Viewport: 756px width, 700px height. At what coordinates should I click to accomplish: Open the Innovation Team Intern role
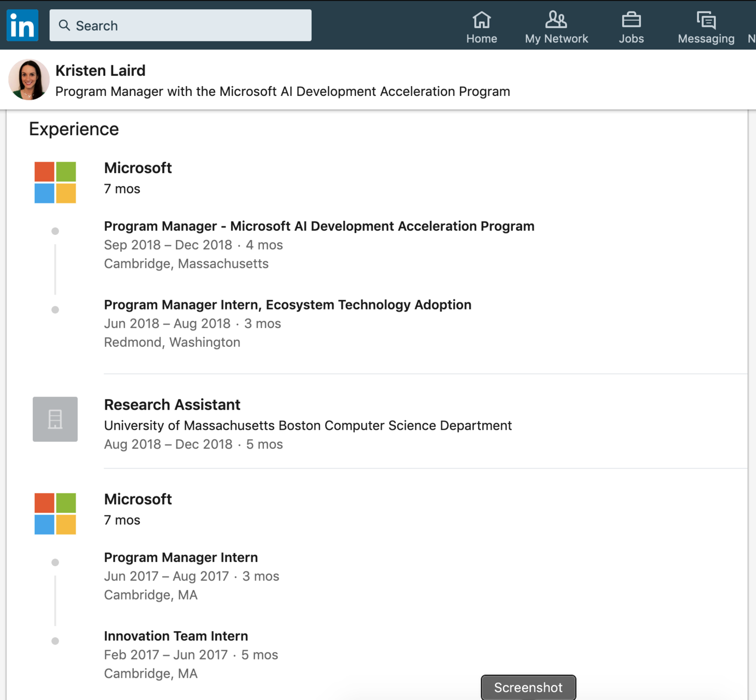(176, 636)
